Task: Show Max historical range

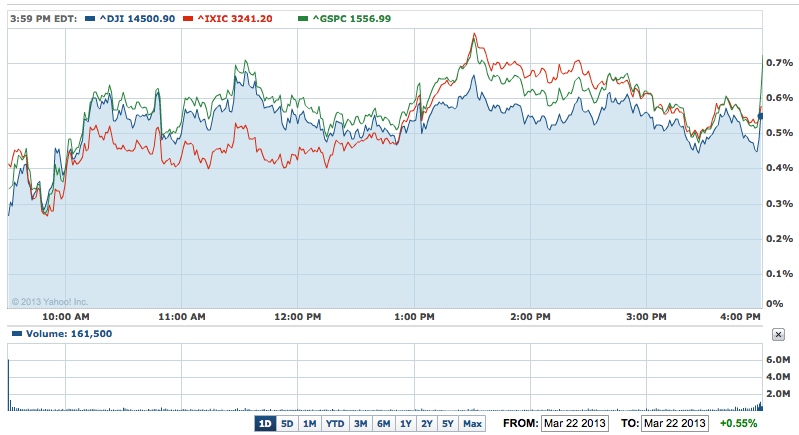Action: [472, 424]
